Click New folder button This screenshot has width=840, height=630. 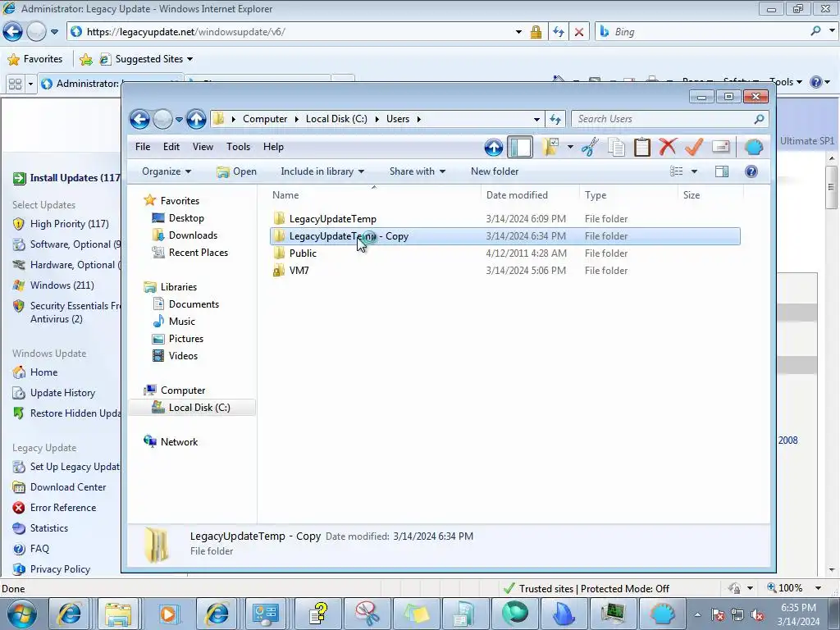(495, 171)
